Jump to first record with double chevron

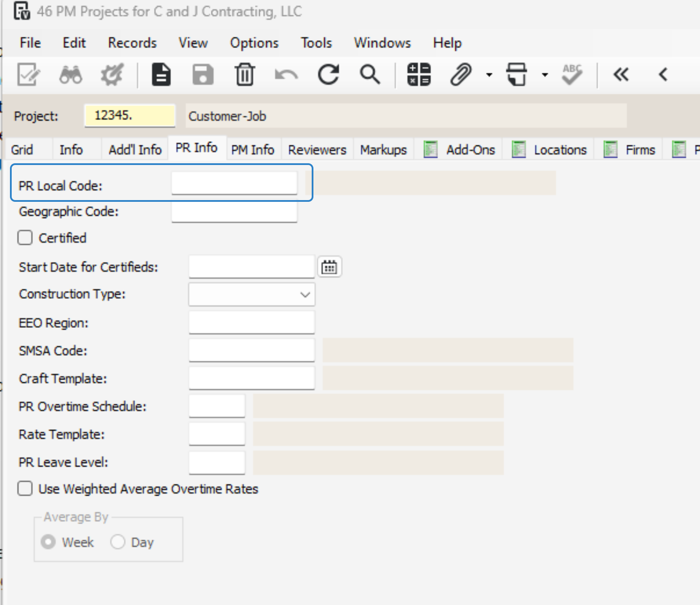click(x=621, y=74)
